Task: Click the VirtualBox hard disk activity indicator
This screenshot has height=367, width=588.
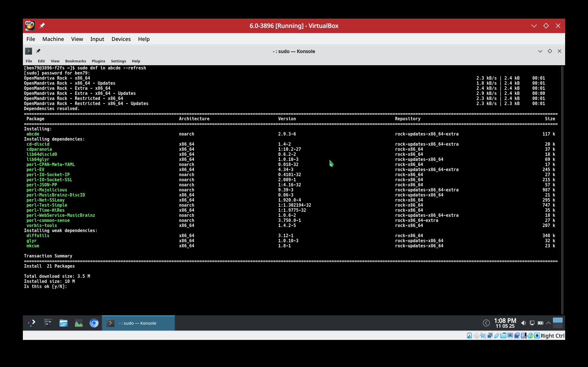Action: pyautogui.click(x=469, y=336)
